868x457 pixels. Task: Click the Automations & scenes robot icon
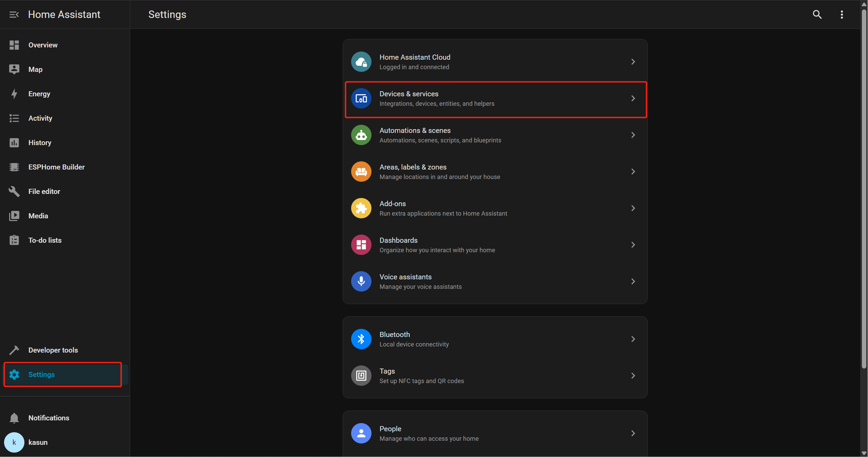click(x=361, y=135)
